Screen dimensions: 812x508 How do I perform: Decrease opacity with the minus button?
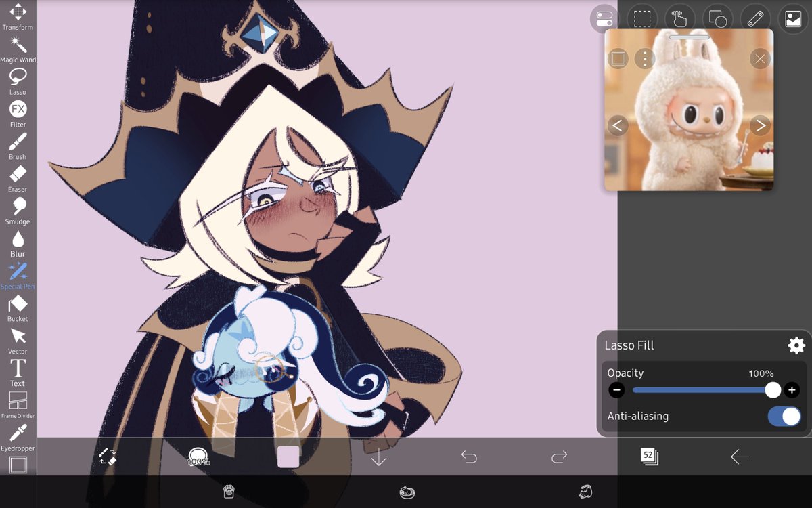(x=616, y=390)
